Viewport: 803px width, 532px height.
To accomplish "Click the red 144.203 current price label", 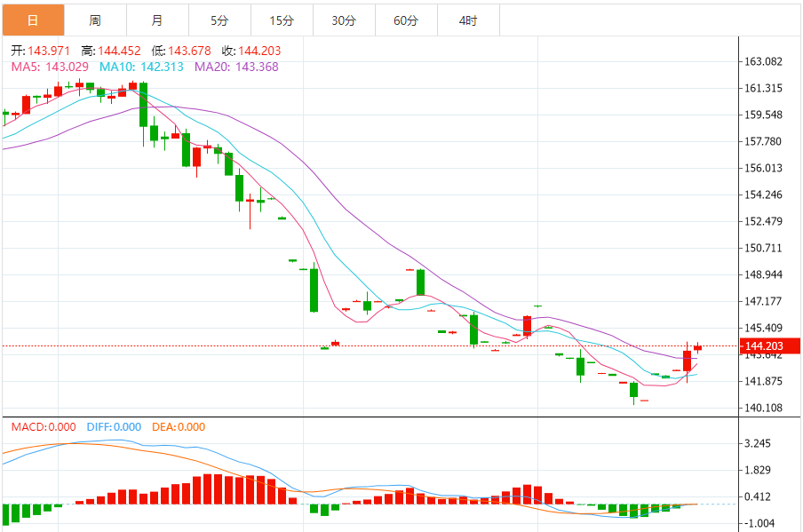I will pos(770,346).
